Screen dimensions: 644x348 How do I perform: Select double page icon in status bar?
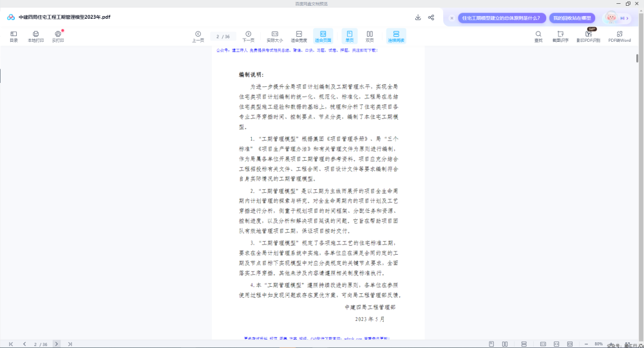click(x=505, y=344)
